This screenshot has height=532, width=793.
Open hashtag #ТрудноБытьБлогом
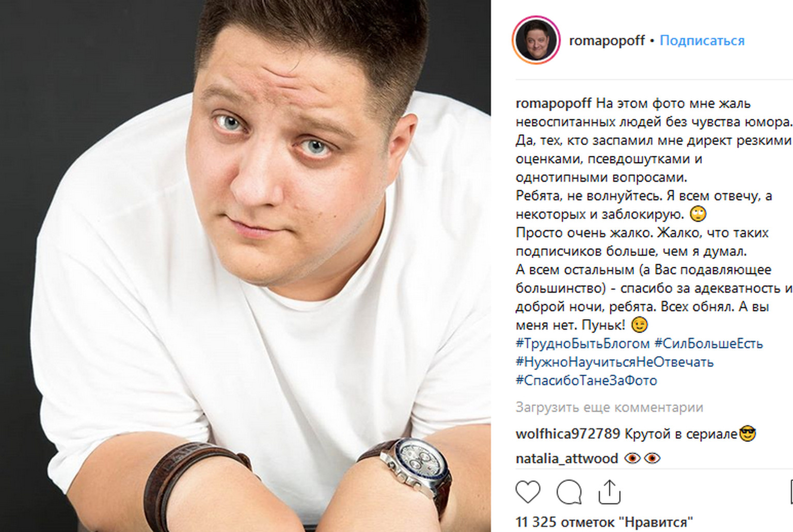(x=582, y=344)
